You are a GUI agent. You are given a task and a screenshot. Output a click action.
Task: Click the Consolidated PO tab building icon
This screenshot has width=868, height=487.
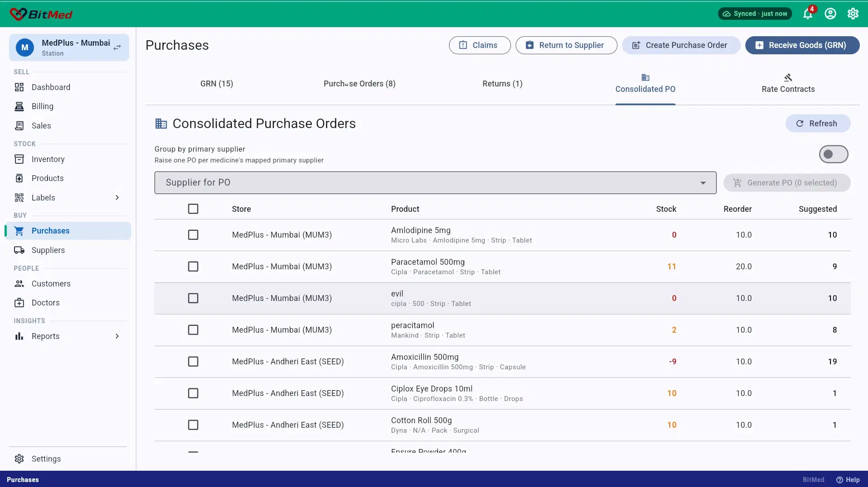tap(645, 77)
